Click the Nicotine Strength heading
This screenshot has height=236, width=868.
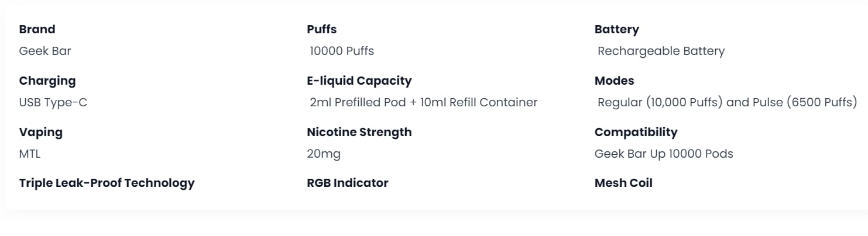(359, 132)
